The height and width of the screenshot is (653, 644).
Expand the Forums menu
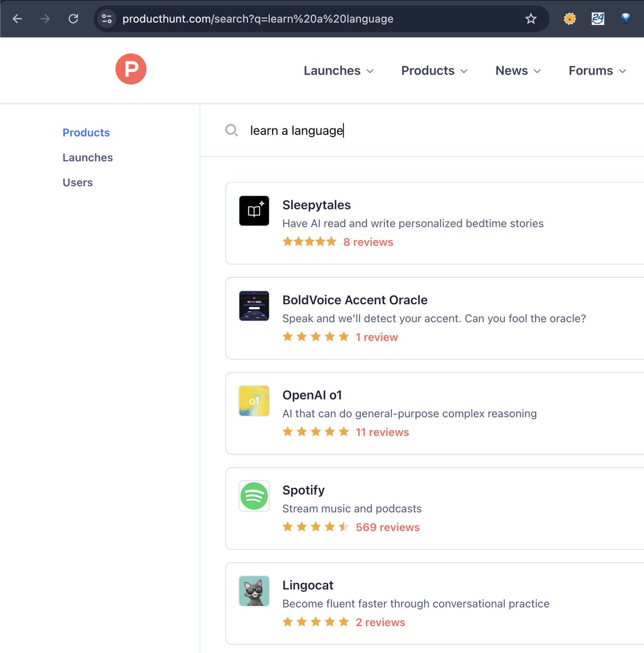click(598, 71)
